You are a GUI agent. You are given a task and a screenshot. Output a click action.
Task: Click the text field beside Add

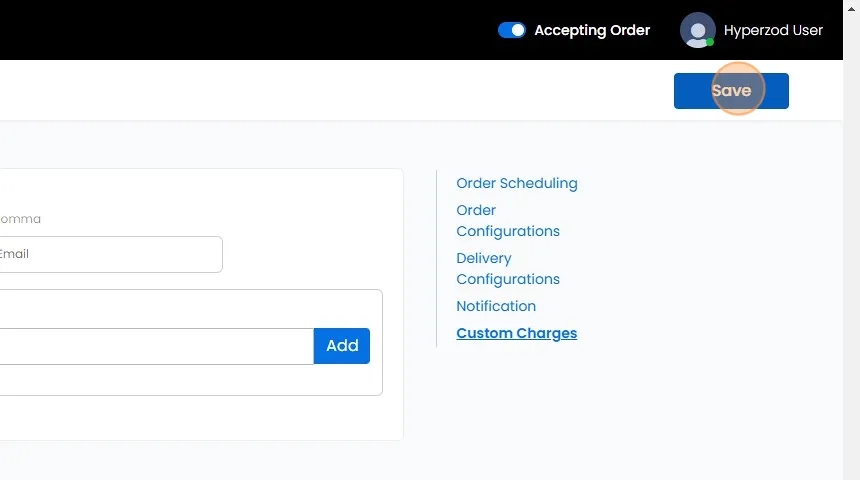tap(150, 346)
